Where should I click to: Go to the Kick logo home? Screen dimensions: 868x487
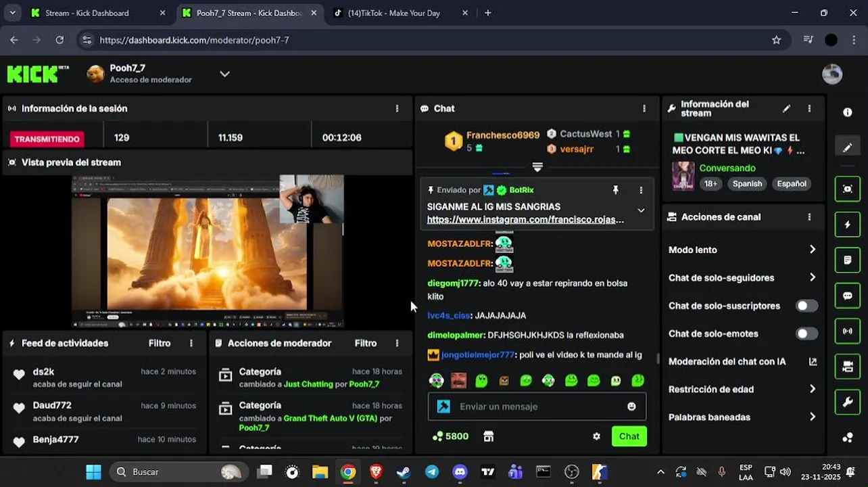point(38,74)
